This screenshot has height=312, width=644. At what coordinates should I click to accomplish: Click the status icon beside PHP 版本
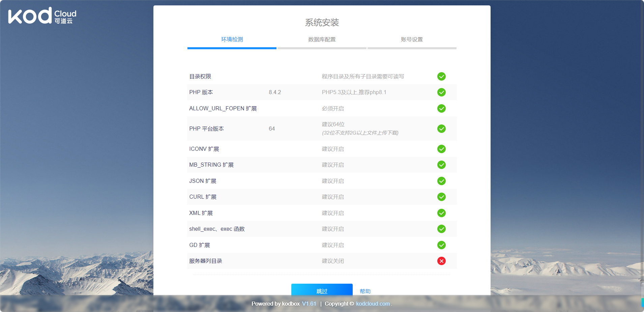pyautogui.click(x=441, y=92)
